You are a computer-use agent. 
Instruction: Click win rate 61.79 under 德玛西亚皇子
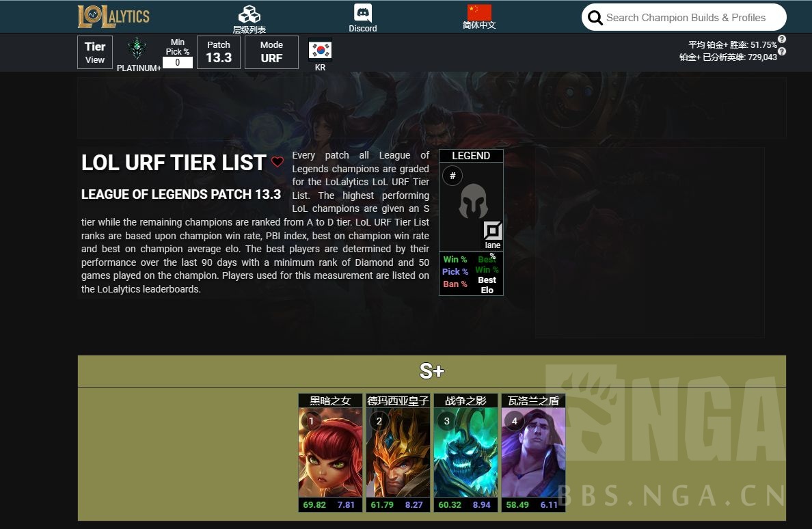point(382,504)
